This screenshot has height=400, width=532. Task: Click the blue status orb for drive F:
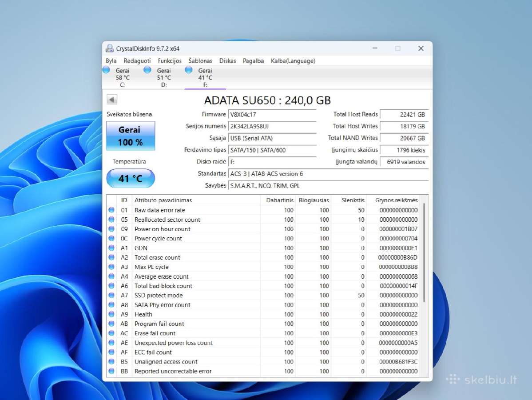coord(189,70)
